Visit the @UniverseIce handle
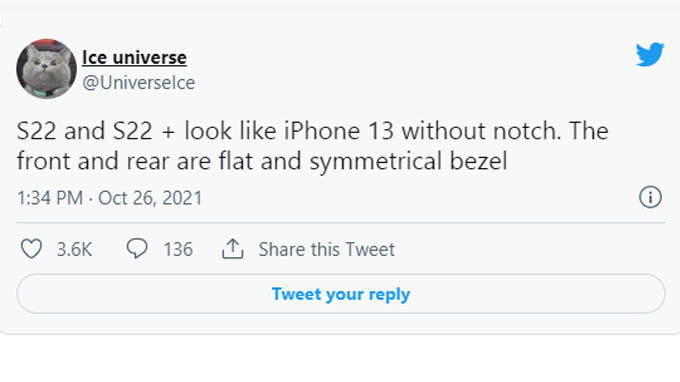The width and height of the screenshot is (680, 382). (x=139, y=82)
